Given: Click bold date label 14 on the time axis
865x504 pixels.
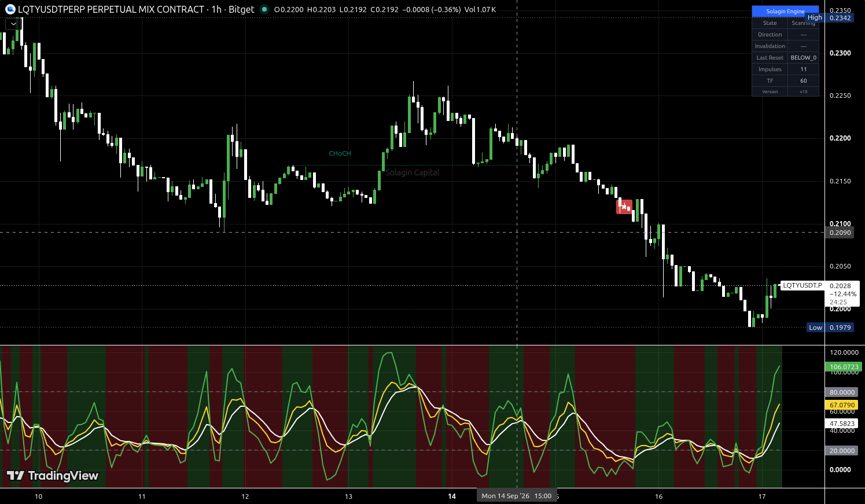Looking at the screenshot, I should click(452, 496).
